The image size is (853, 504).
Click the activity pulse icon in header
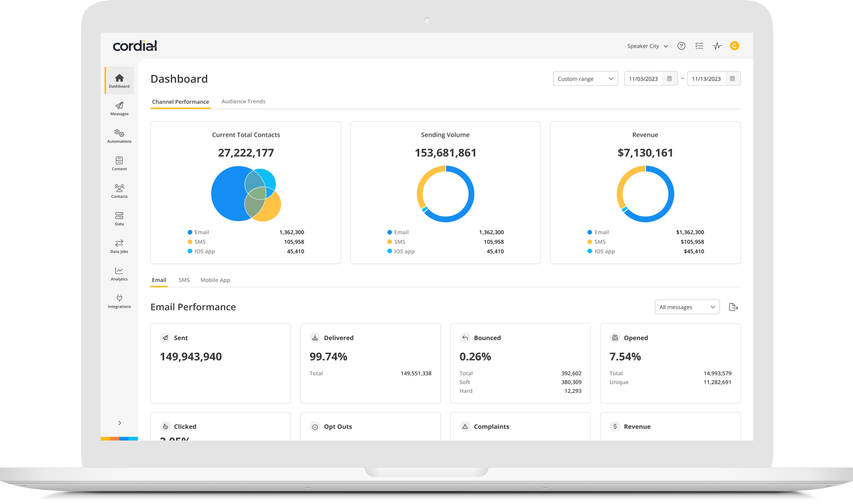coord(717,45)
